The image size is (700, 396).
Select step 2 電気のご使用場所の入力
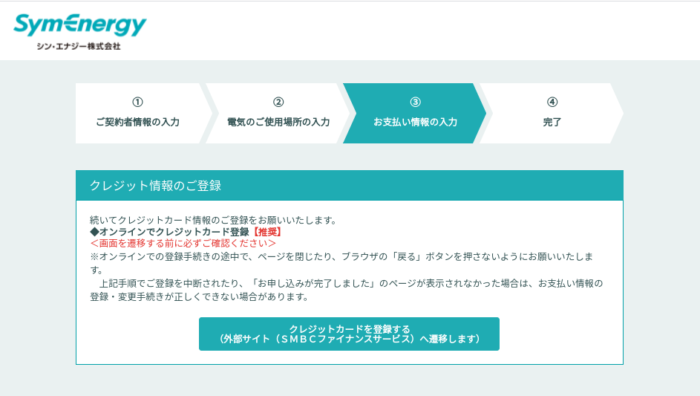coord(278,113)
